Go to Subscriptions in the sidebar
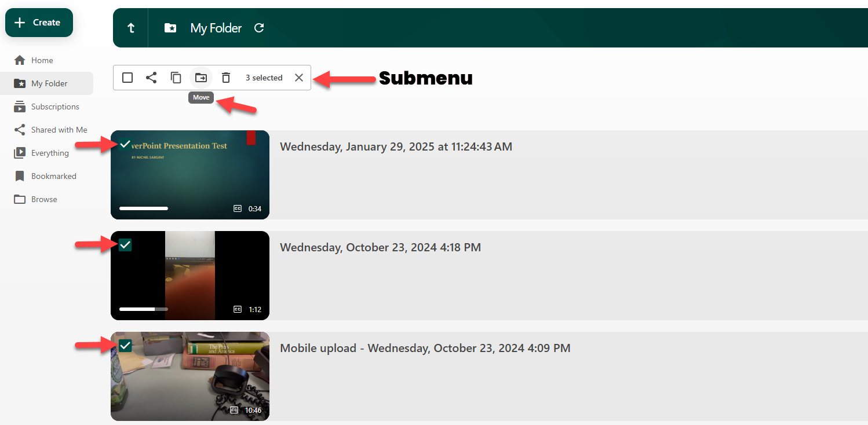This screenshot has width=868, height=425. (54, 107)
